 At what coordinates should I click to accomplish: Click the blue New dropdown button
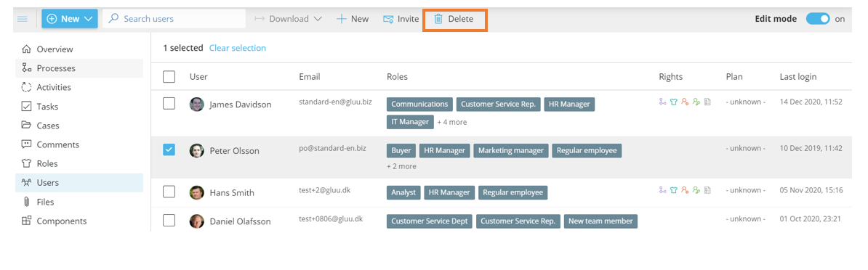pyautogui.click(x=70, y=19)
